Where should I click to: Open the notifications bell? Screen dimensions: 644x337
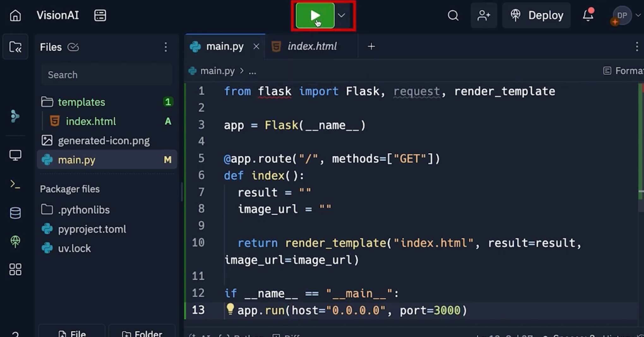click(x=588, y=15)
